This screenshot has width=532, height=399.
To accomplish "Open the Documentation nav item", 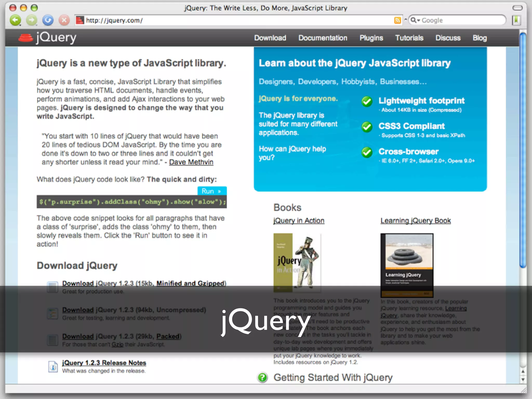I will point(323,38).
